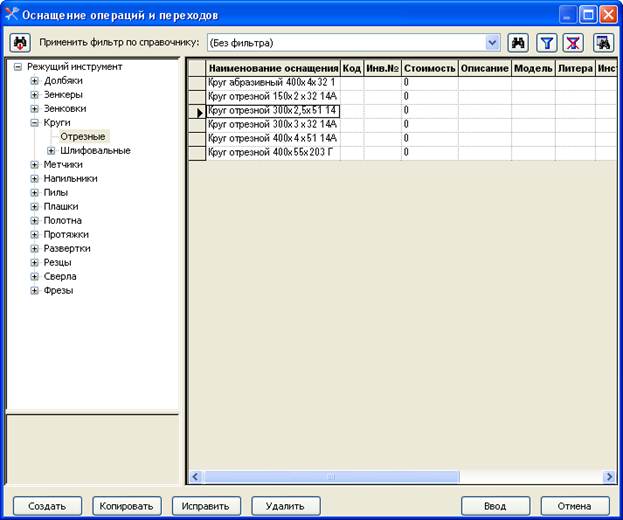The width and height of the screenshot is (623, 520).
Task: Click the 'Описание' column header
Action: click(485, 68)
